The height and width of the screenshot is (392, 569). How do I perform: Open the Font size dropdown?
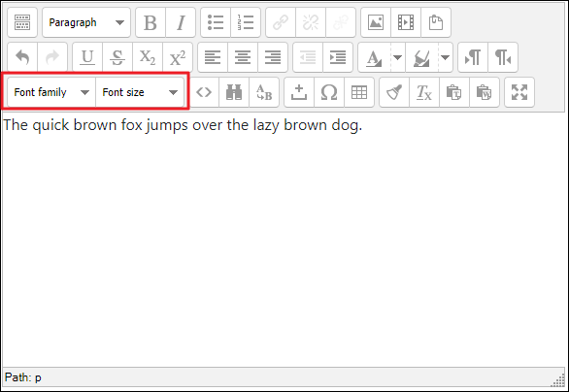tap(140, 92)
